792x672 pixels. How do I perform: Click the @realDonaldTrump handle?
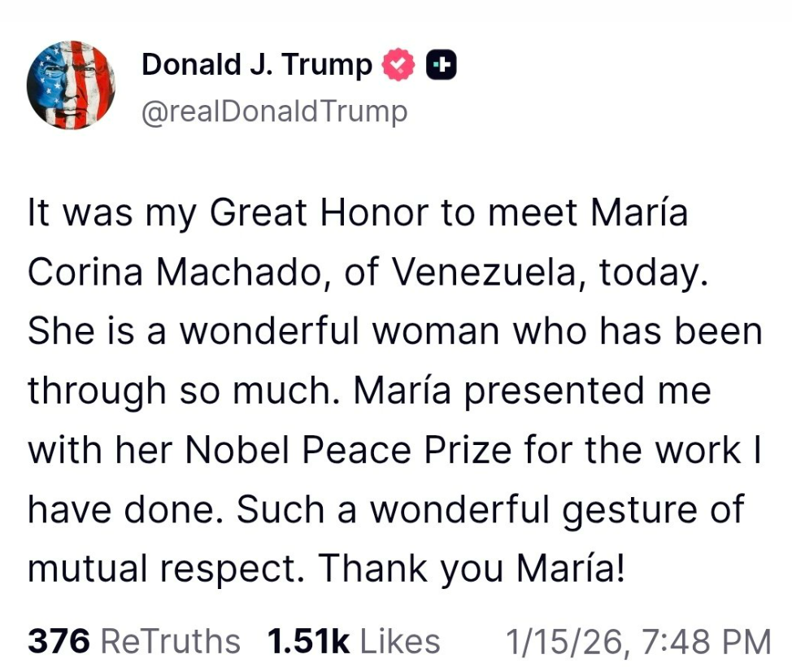(274, 111)
